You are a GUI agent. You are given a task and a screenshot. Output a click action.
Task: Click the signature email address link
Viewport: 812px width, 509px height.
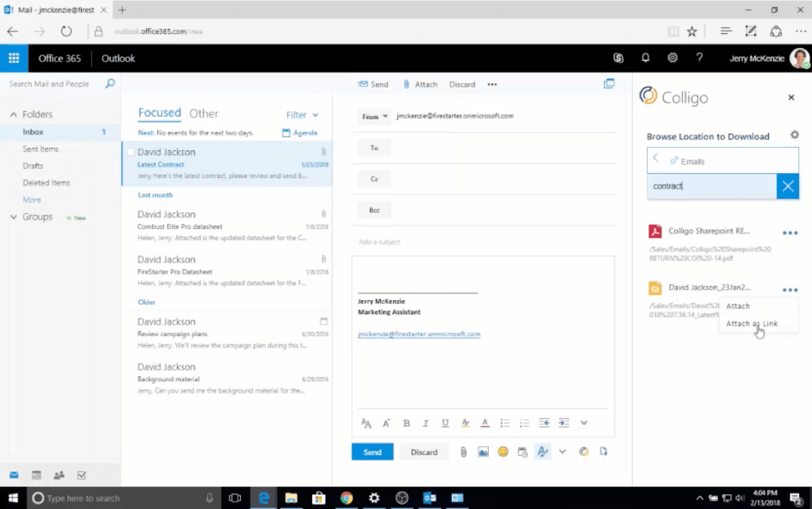[x=419, y=334]
